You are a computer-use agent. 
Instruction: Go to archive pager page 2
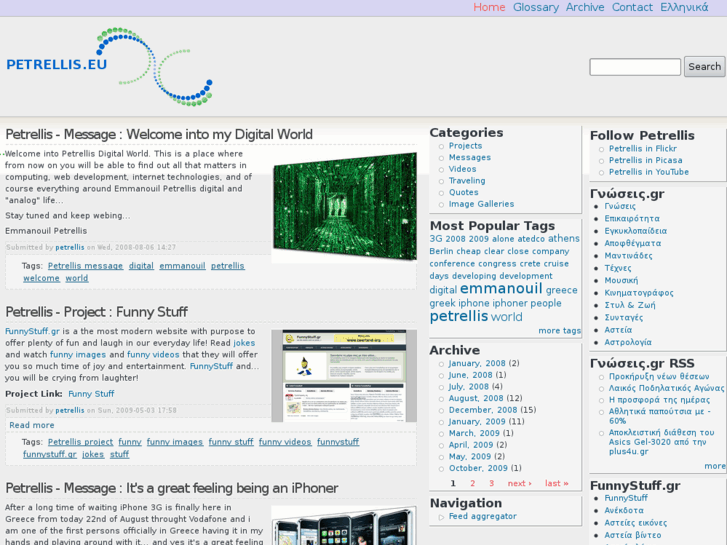click(472, 483)
